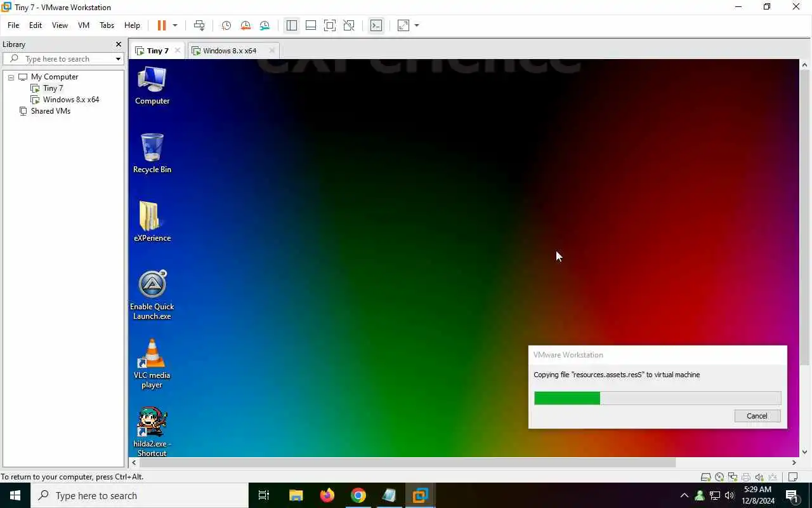This screenshot has height=508, width=812.
Task: Send Ctrl+Alt+Del to the virtual machine
Action: (x=199, y=25)
